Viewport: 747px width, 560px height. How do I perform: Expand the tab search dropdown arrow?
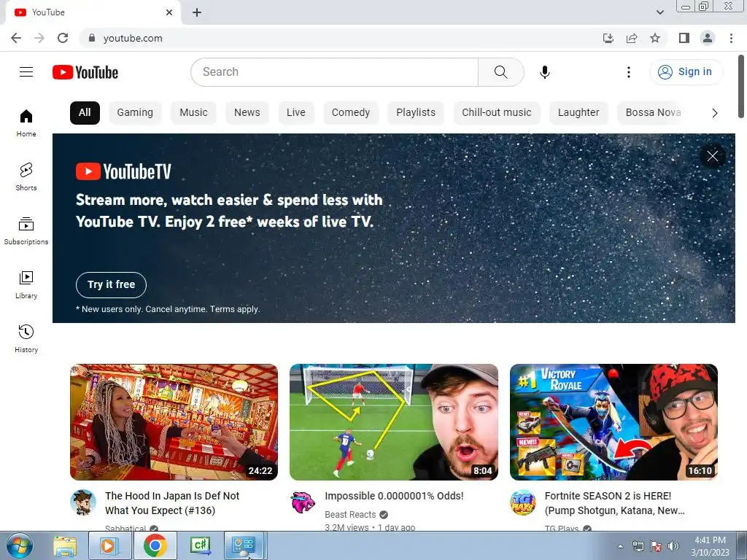click(x=659, y=12)
